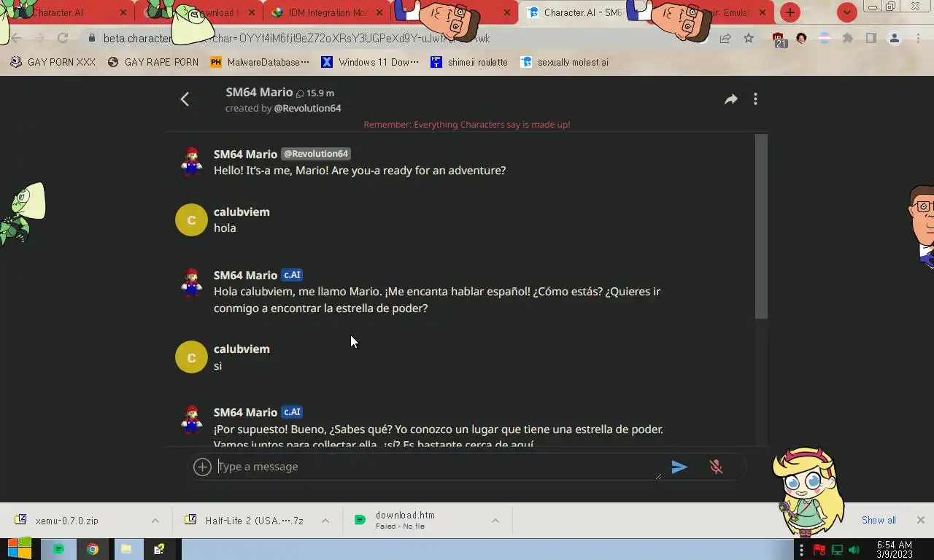Viewport: 934px width, 560px height.
Task: Click the volume speaker tray icon
Action: 854,550
